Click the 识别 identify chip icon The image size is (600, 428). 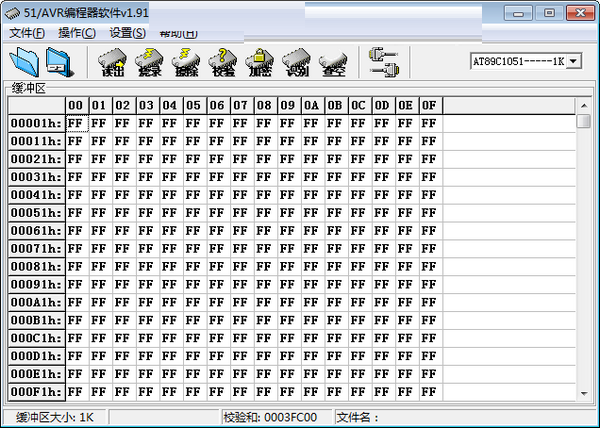[296, 62]
